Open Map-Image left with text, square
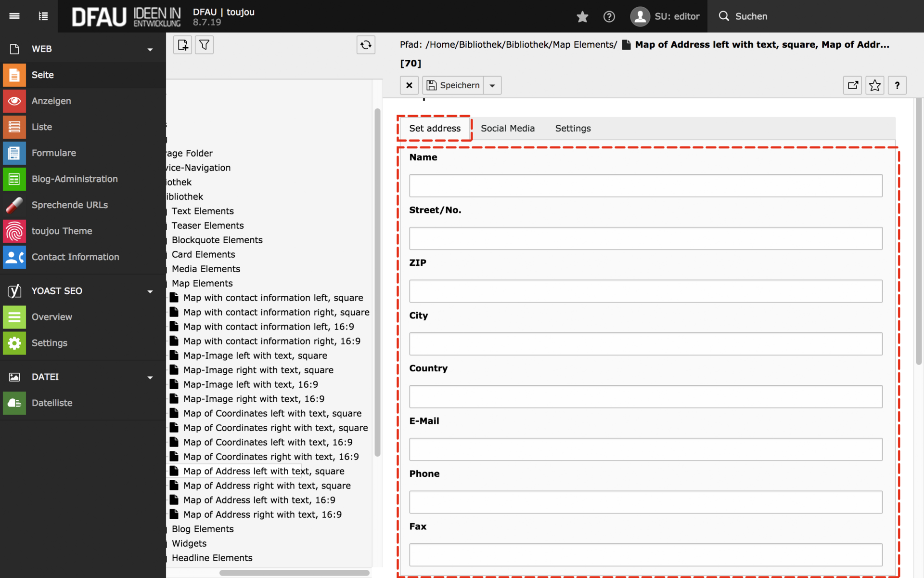Viewport: 924px width, 578px height. 255,355
